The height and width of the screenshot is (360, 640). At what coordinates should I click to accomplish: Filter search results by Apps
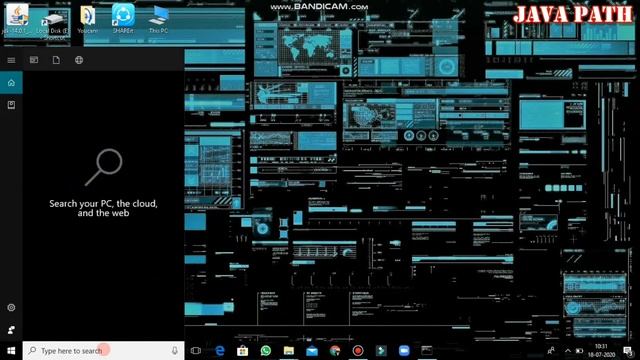pos(34,60)
